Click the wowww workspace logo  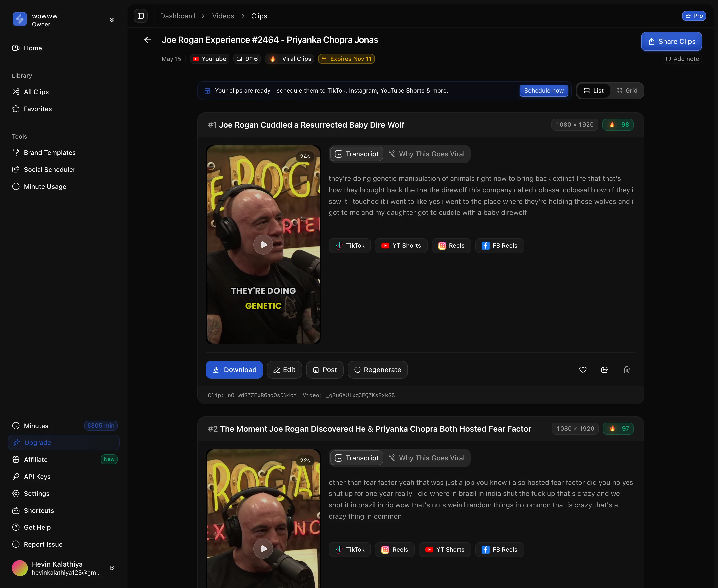pos(20,19)
